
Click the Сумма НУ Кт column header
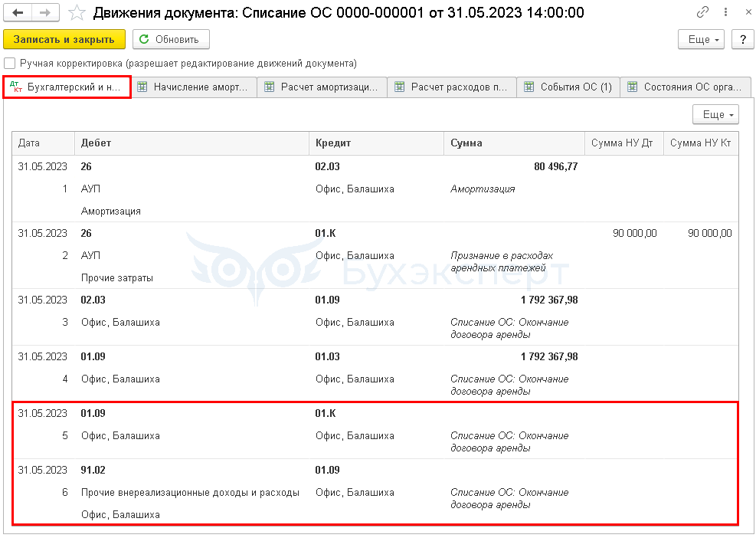701,143
